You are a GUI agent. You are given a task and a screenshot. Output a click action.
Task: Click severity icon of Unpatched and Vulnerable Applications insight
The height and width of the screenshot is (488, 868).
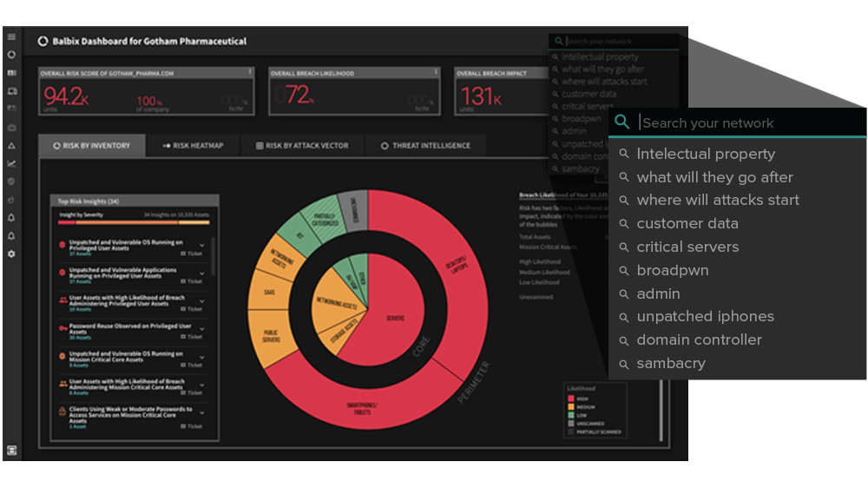pyautogui.click(x=62, y=272)
